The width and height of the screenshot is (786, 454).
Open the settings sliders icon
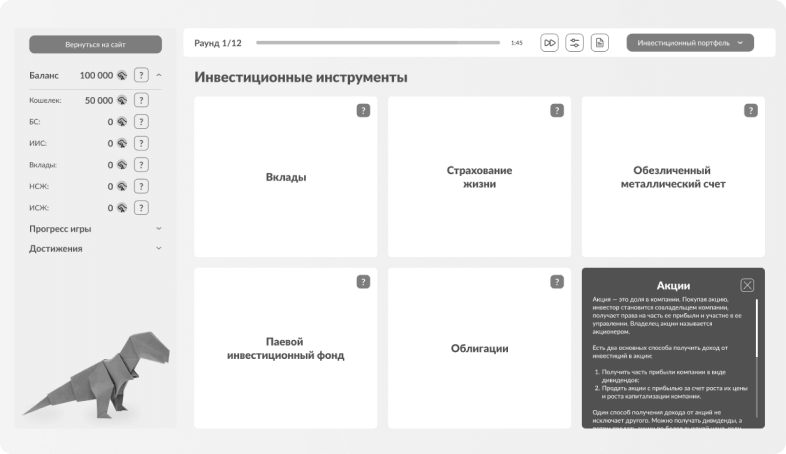point(574,43)
